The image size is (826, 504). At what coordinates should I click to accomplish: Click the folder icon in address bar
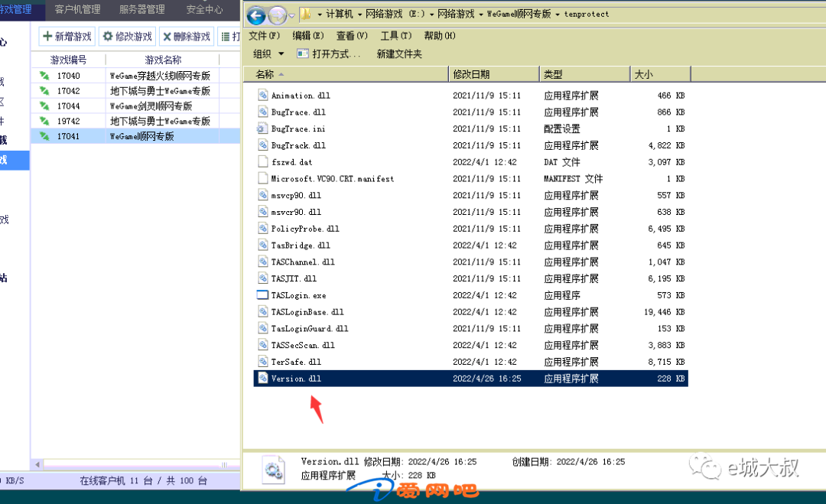click(x=306, y=15)
